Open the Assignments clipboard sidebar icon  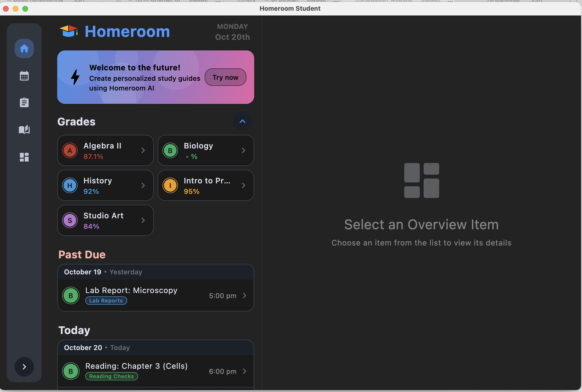click(x=24, y=103)
